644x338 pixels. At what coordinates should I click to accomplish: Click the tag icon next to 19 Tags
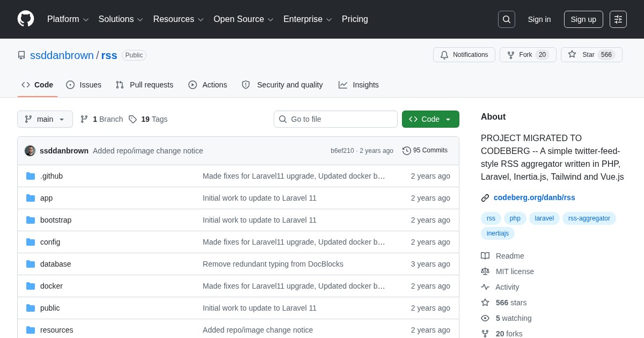click(x=133, y=119)
